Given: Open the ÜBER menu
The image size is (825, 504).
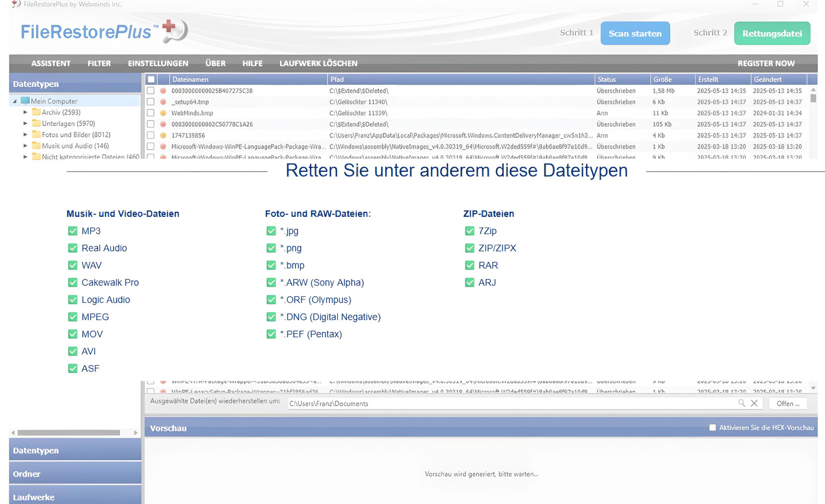Looking at the screenshot, I should (215, 63).
